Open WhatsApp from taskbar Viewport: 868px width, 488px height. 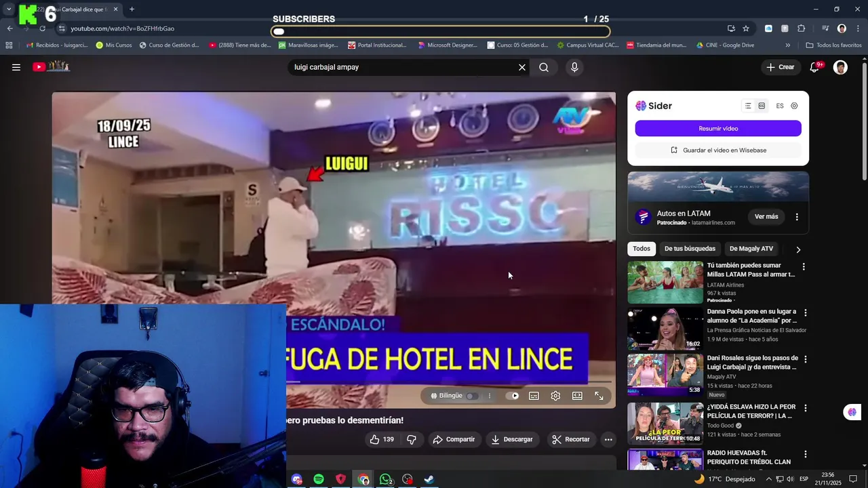click(385, 479)
